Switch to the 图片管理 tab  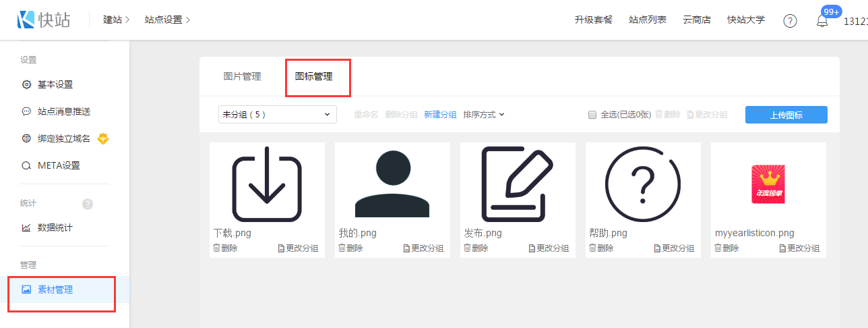242,76
